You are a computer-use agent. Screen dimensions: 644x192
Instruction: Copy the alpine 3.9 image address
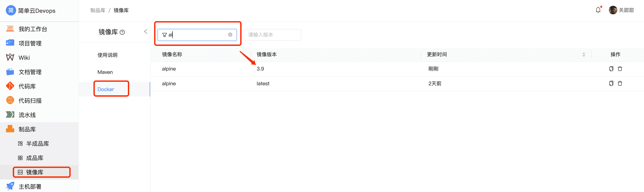click(611, 69)
